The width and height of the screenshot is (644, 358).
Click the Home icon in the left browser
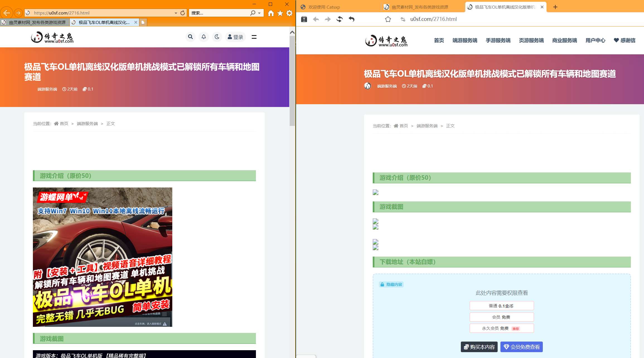(271, 13)
